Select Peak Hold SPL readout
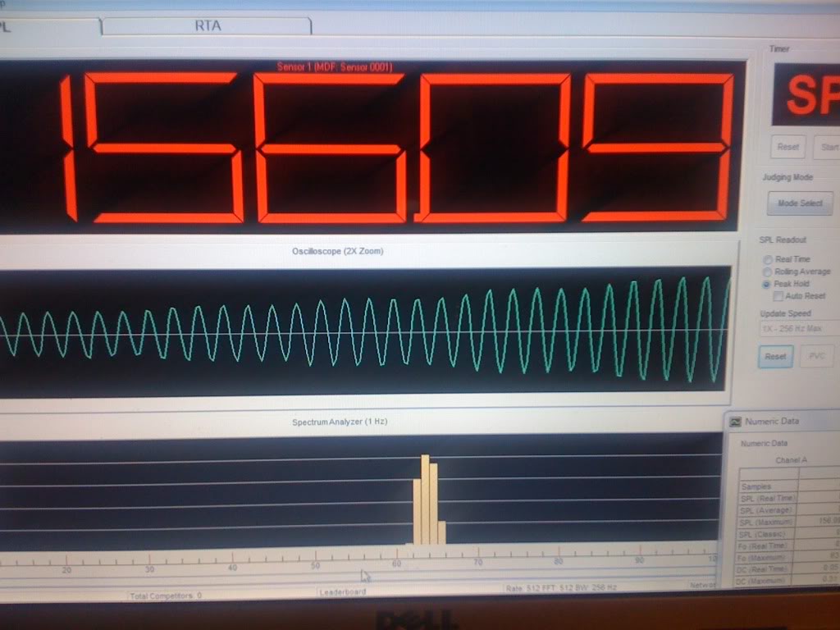This screenshot has height=630, width=840. (x=767, y=285)
